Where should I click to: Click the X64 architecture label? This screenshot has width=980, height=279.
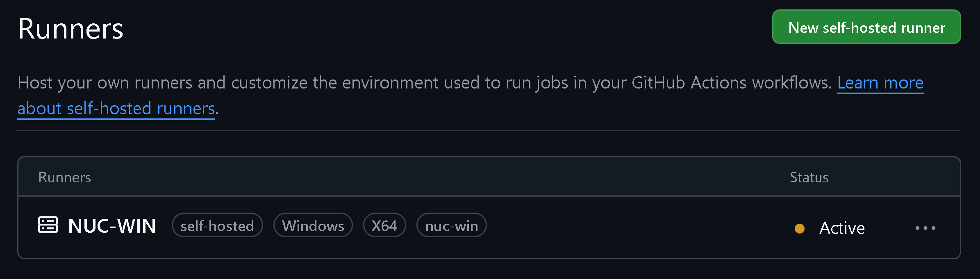pyautogui.click(x=384, y=226)
